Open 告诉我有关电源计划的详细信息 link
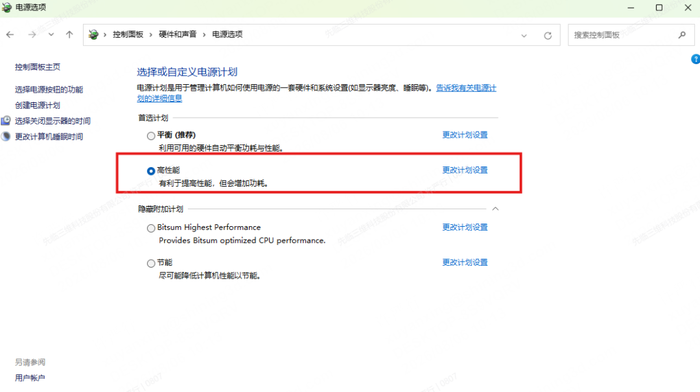700x392 pixels. click(x=466, y=88)
